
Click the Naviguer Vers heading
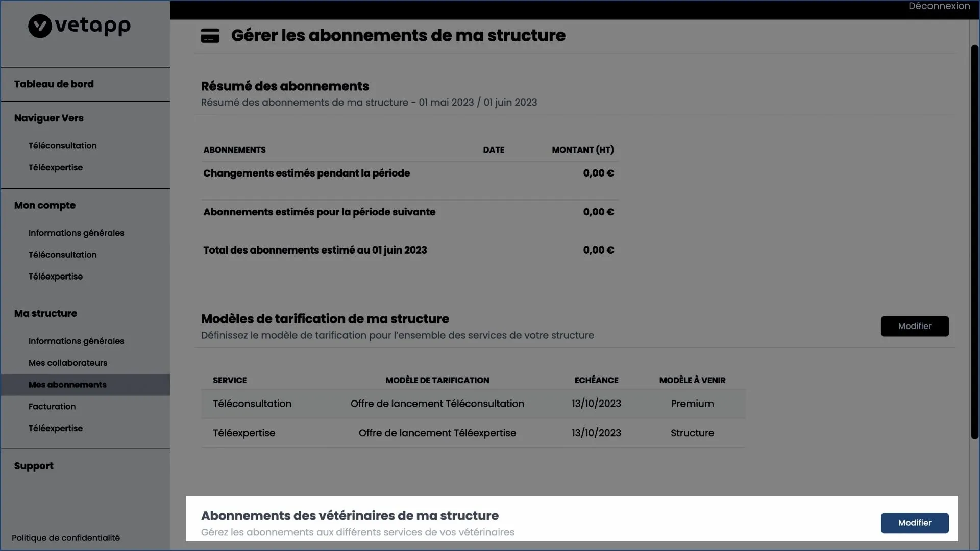(x=49, y=118)
